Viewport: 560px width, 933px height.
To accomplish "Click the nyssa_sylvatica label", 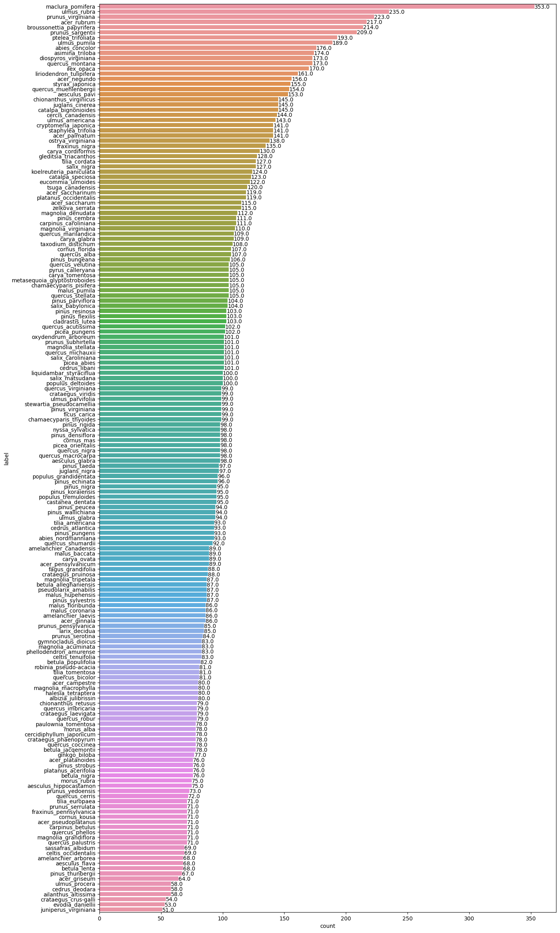I will [74, 429].
